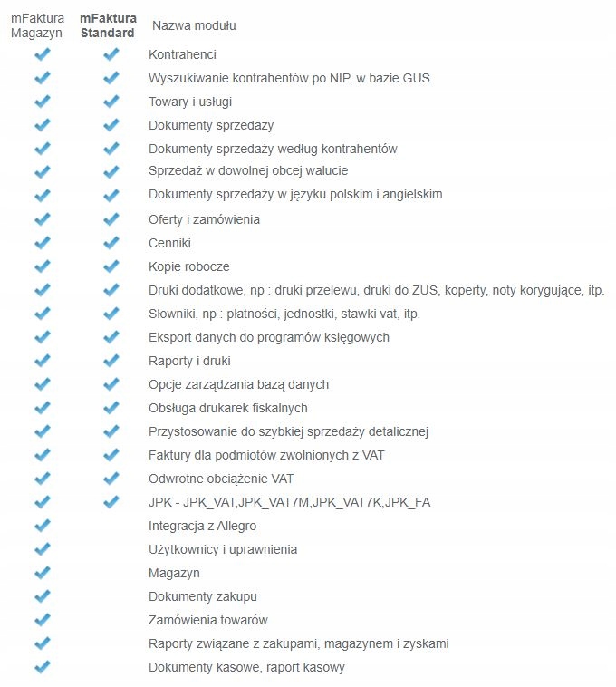616x687 pixels.
Task: Click mFaktura Standard checkmark for Kontrahenci
Action: pos(111,54)
